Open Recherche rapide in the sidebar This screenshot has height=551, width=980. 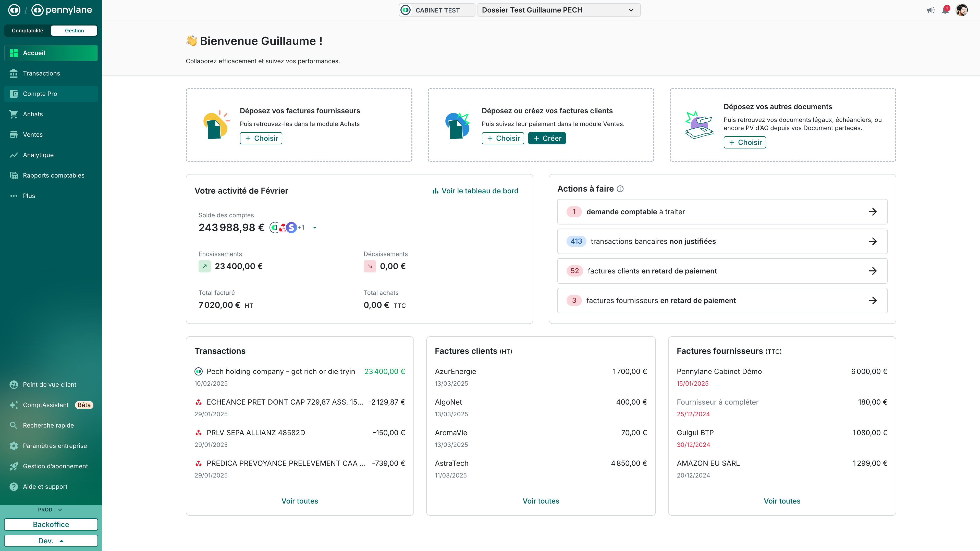[48, 425]
